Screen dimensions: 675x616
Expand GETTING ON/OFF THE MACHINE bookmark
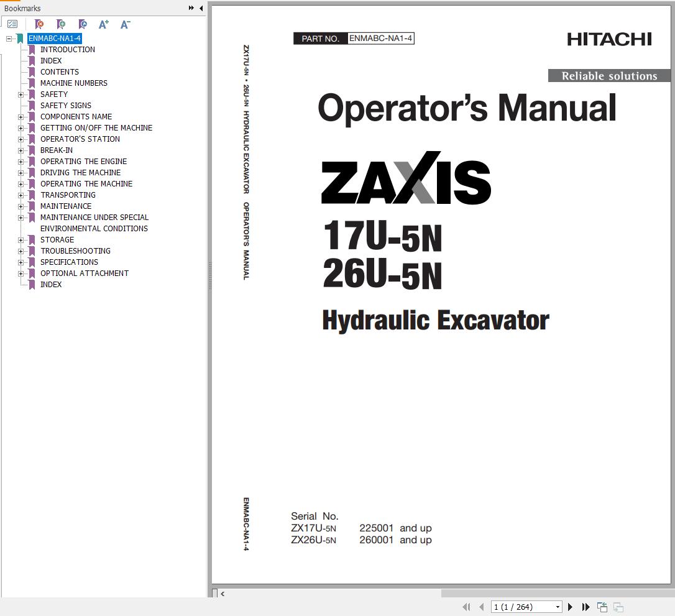(21, 128)
